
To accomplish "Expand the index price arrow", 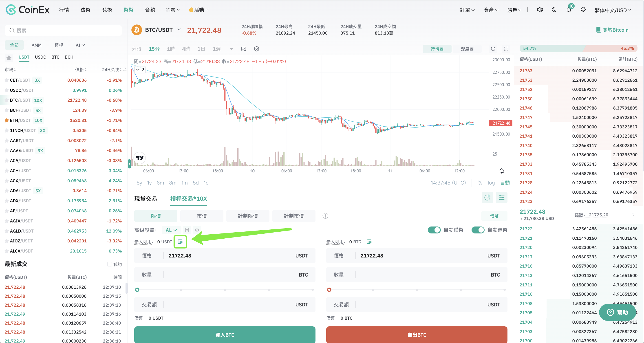I will [633, 215].
